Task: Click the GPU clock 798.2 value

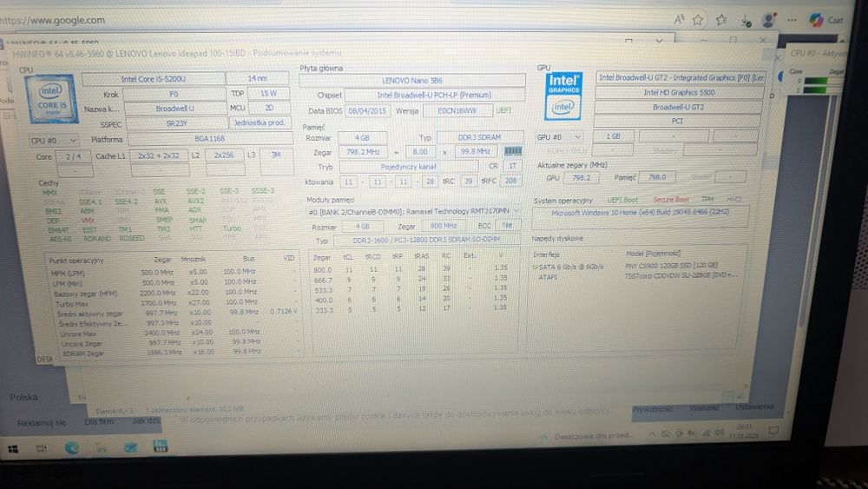Action: pyautogui.click(x=581, y=178)
